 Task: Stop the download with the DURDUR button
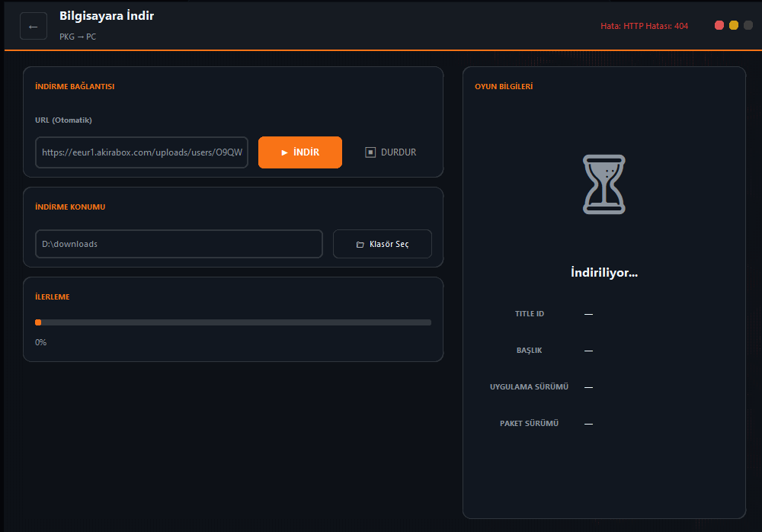[391, 152]
